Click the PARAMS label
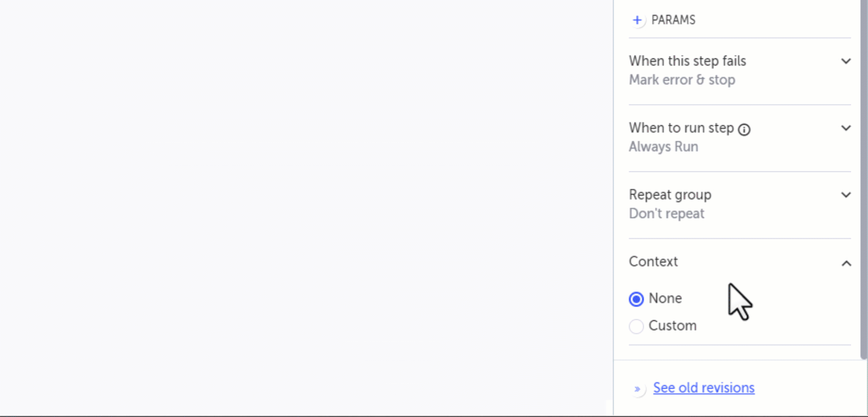This screenshot has height=417, width=868. 673,20
